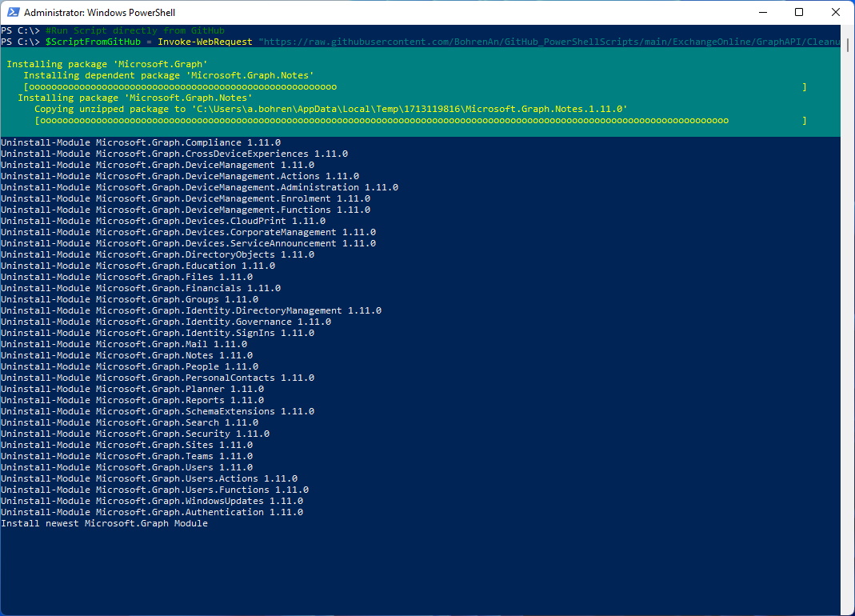Close the Administrator: Windows PowerShell window
The width and height of the screenshot is (855, 616).
click(835, 12)
